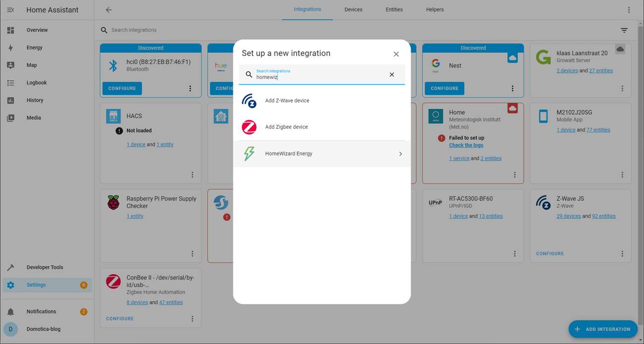Open HACS 1 device link

(136, 145)
